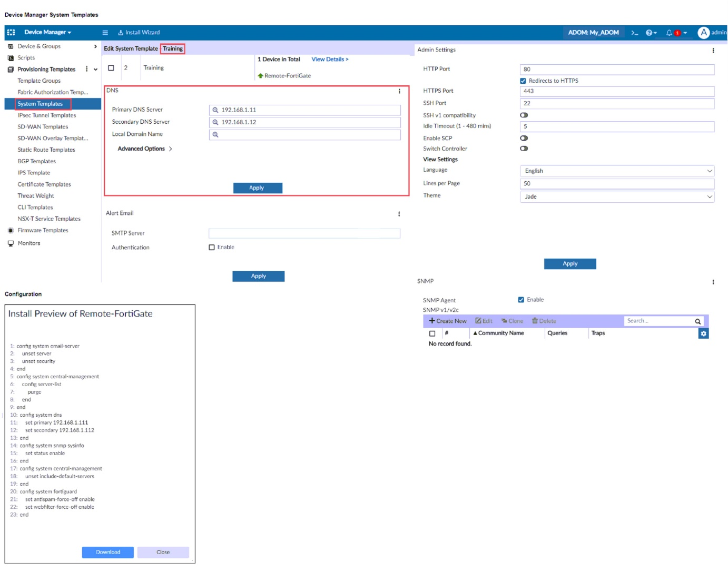Open Alert Email widget kebab menu
Screen dimensions: 728x571
[399, 214]
